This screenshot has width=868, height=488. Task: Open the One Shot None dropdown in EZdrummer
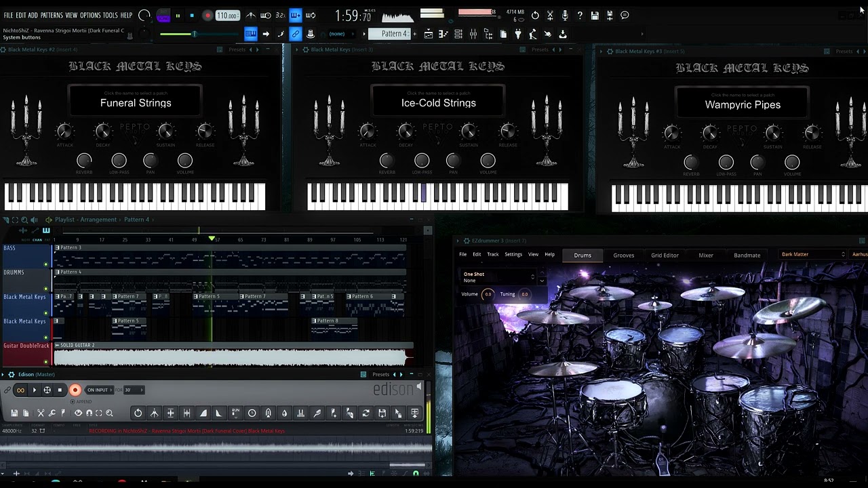pos(499,277)
